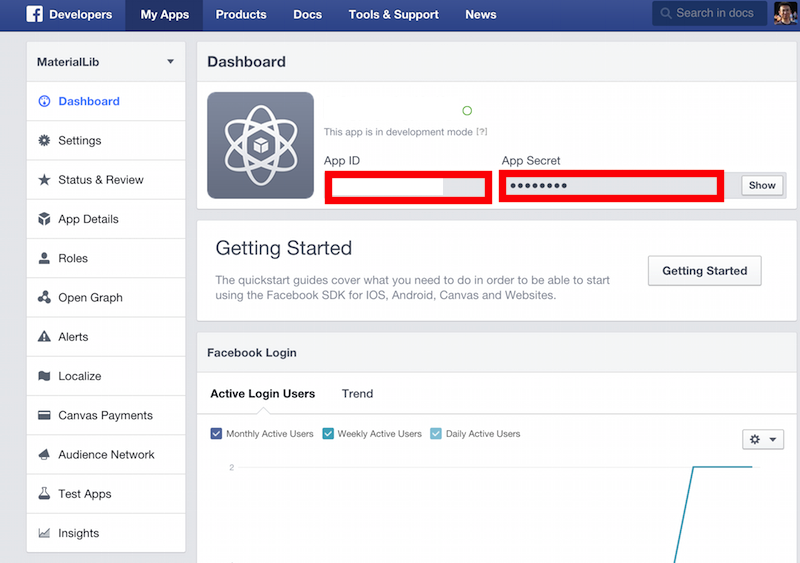Viewport: 800px width, 563px height.
Task: Click the green status circle indicator
Action: (467, 110)
